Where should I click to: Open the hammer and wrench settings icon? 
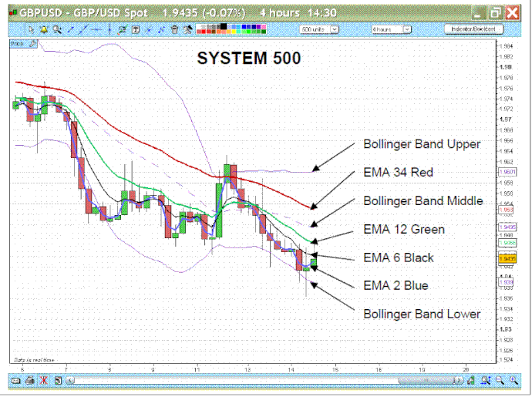pos(187,30)
